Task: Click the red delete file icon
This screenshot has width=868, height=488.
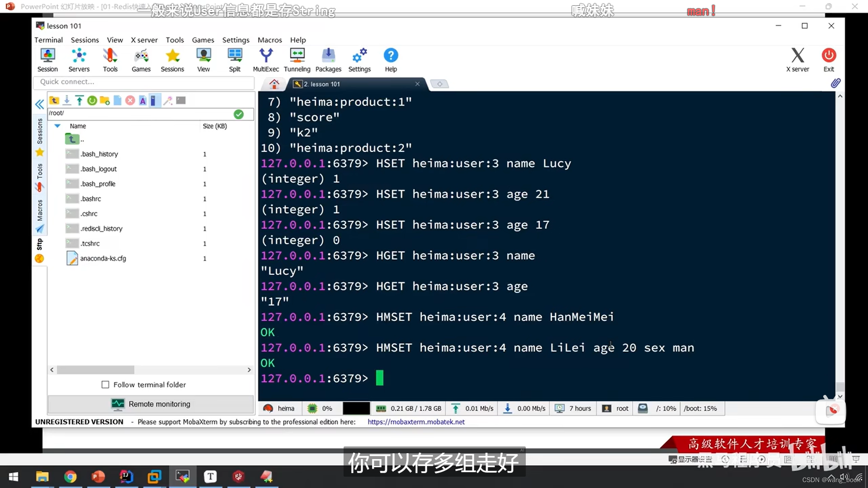Action: pos(130,100)
